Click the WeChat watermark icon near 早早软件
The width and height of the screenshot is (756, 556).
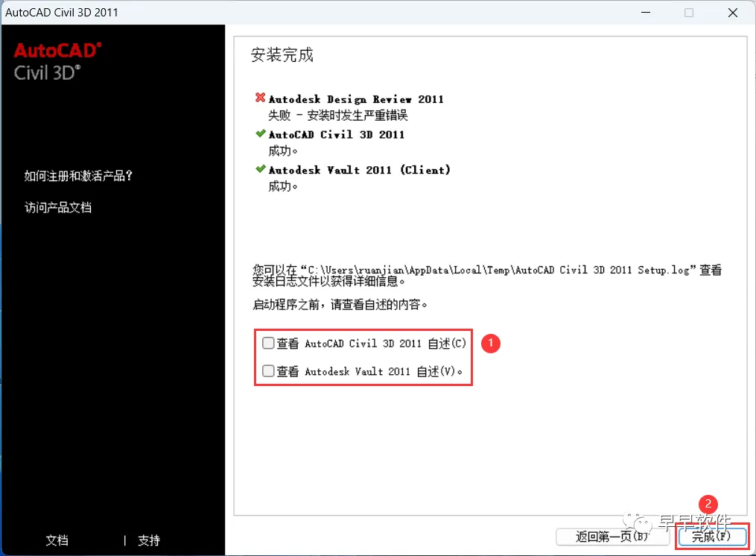[x=637, y=521]
